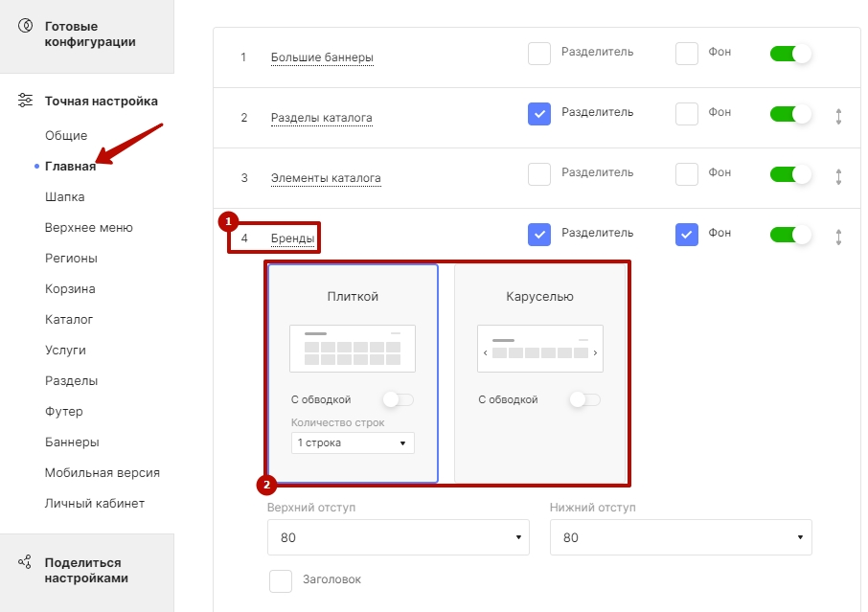The width and height of the screenshot is (868, 612).
Task: Click the Поделиться настройками share icon
Action: coord(25,562)
